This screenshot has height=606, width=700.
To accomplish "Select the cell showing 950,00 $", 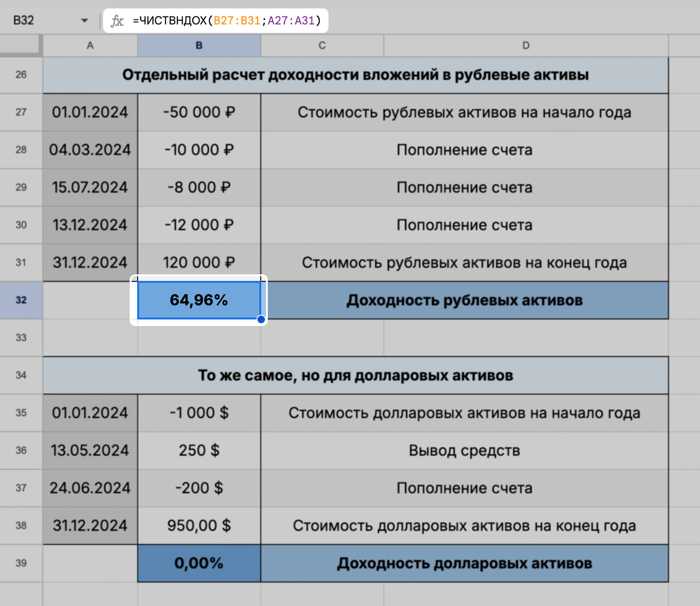I will pyautogui.click(x=199, y=525).
